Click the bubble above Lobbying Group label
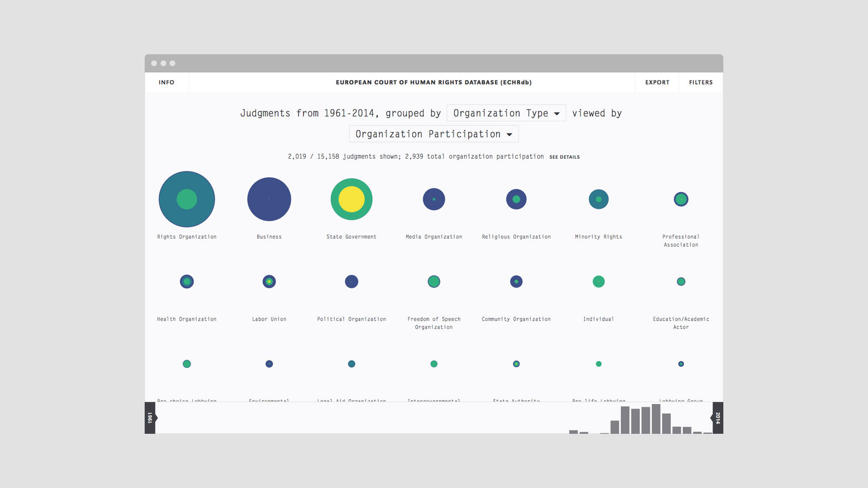The height and width of the screenshot is (488, 868). (x=681, y=364)
